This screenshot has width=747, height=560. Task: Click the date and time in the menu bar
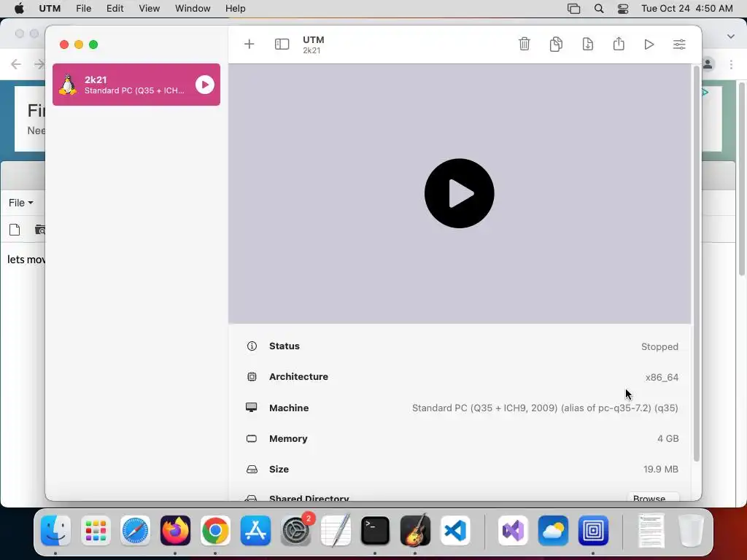coord(686,9)
